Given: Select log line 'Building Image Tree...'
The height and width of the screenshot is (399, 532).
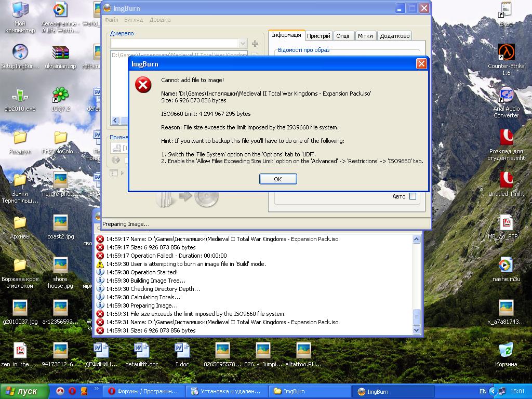Looking at the screenshot, I should pos(146,281).
